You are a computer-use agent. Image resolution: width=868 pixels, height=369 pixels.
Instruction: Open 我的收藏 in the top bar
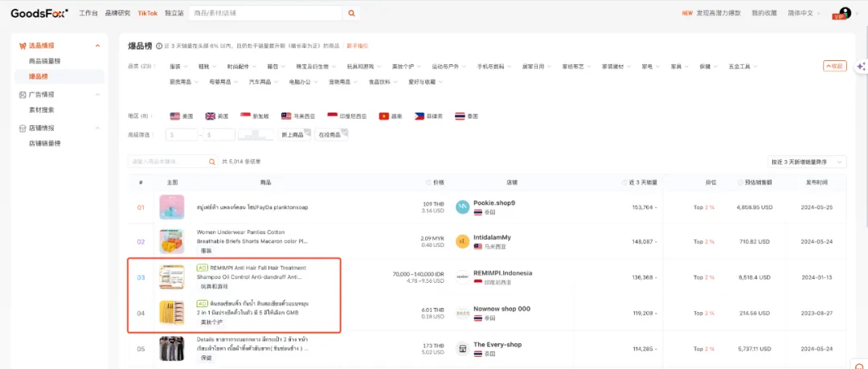(x=764, y=14)
